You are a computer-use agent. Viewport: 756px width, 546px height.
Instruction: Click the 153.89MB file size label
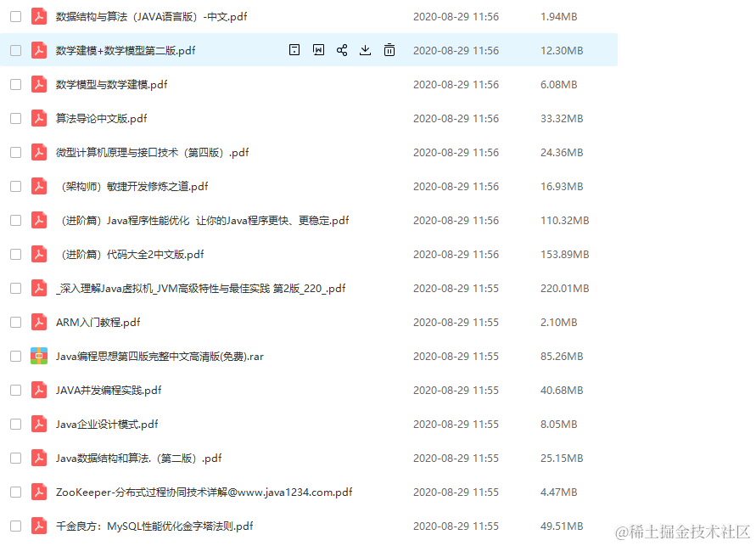point(564,254)
